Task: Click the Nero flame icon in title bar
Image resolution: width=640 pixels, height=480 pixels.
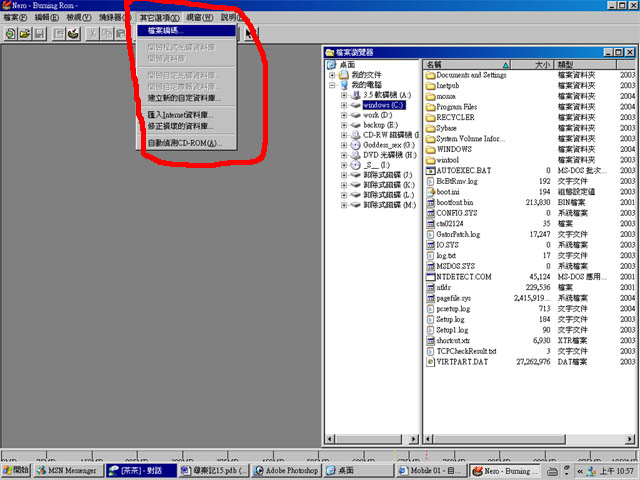Action: [6, 5]
